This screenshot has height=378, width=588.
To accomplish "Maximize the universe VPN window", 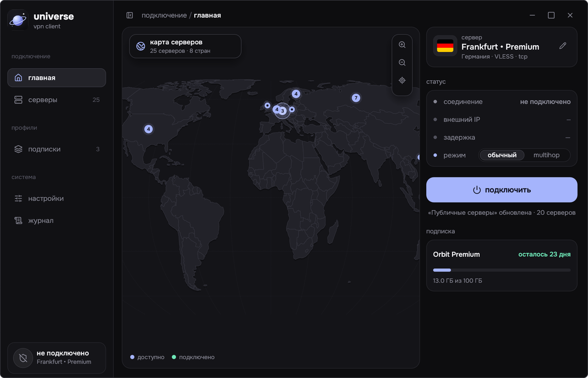I will click(x=551, y=15).
